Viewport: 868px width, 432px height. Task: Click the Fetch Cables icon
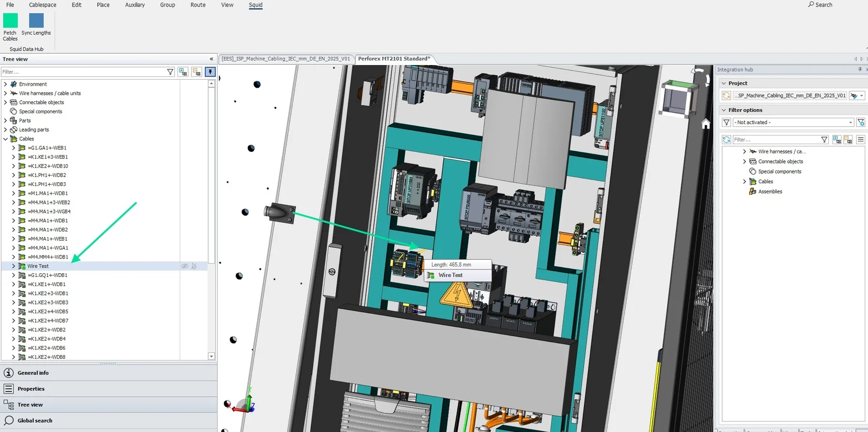[x=10, y=21]
